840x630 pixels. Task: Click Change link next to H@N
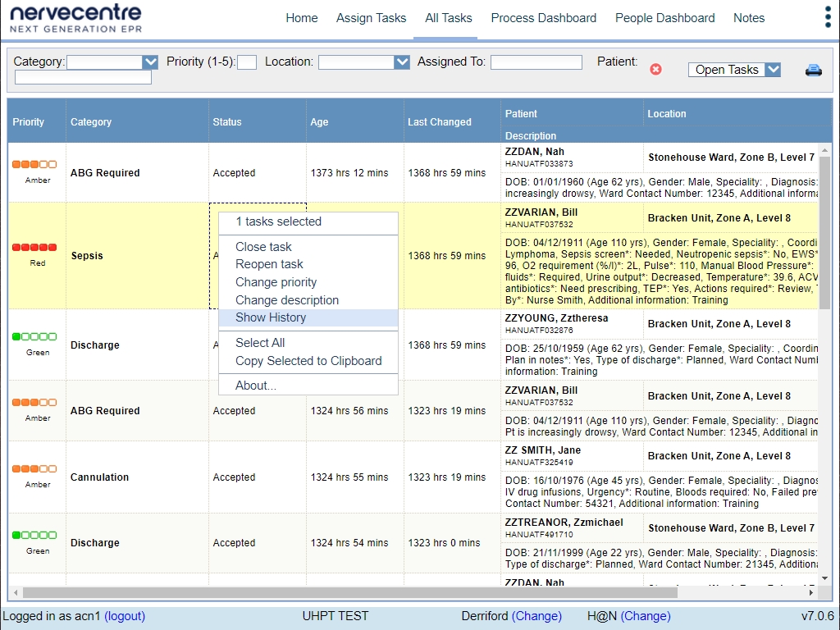pyautogui.click(x=646, y=616)
